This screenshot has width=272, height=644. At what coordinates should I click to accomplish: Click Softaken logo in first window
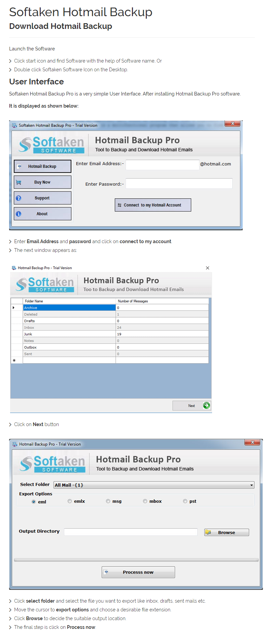52,145
